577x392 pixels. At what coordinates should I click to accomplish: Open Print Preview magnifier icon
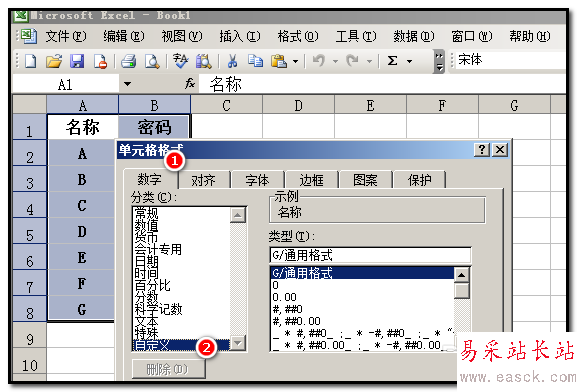coord(152,61)
